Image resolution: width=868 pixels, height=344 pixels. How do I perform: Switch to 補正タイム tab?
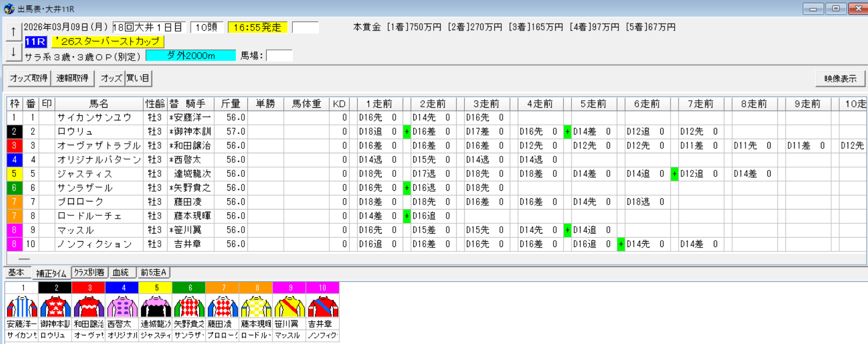[x=51, y=273]
